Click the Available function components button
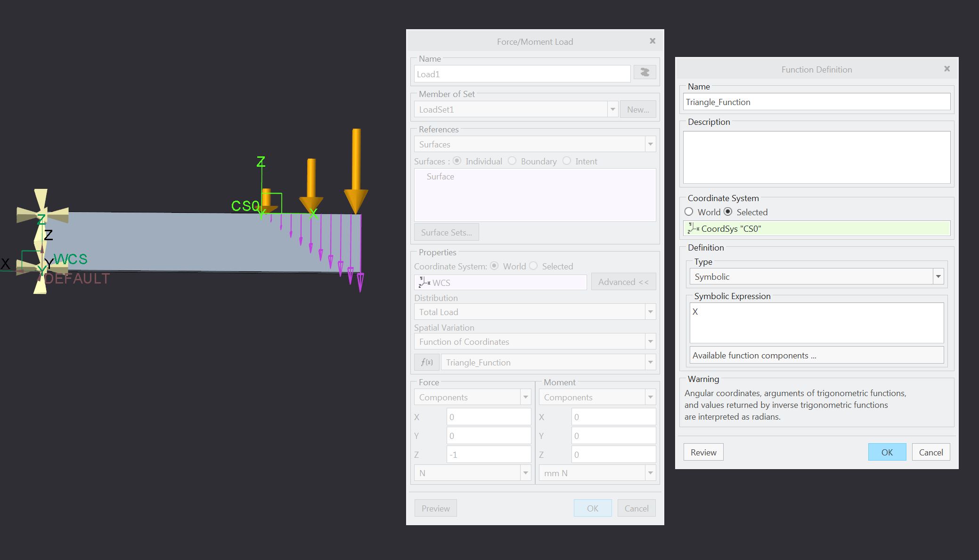This screenshot has width=979, height=560. pos(816,355)
